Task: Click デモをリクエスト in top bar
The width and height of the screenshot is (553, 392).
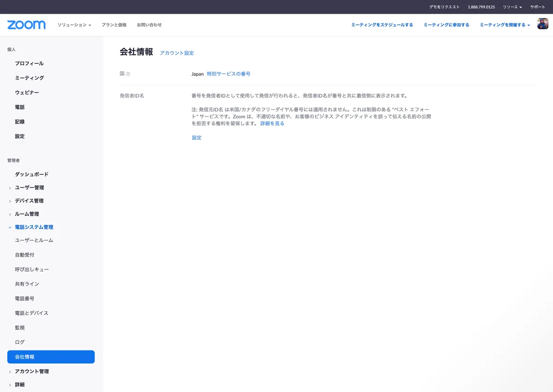Action: click(444, 7)
